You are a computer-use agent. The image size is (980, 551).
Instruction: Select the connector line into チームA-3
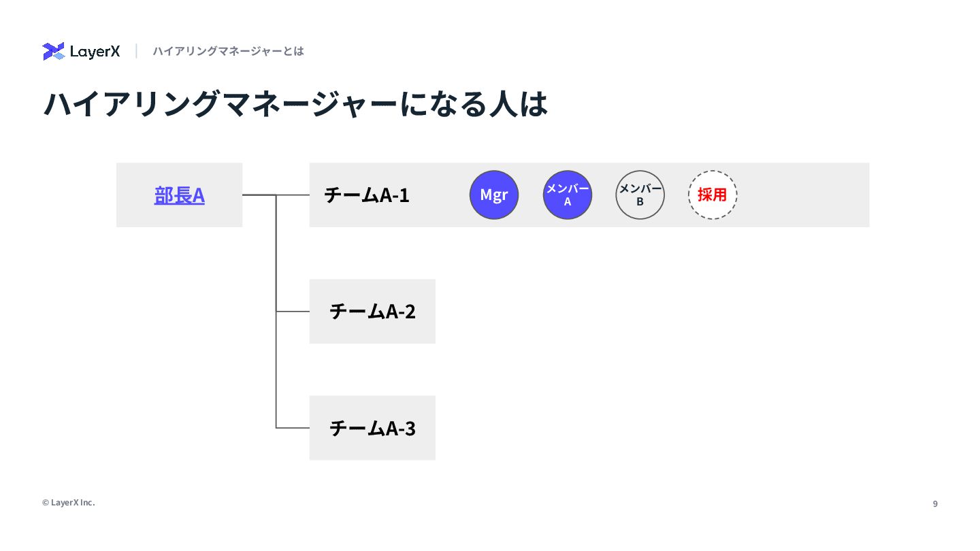tap(293, 428)
